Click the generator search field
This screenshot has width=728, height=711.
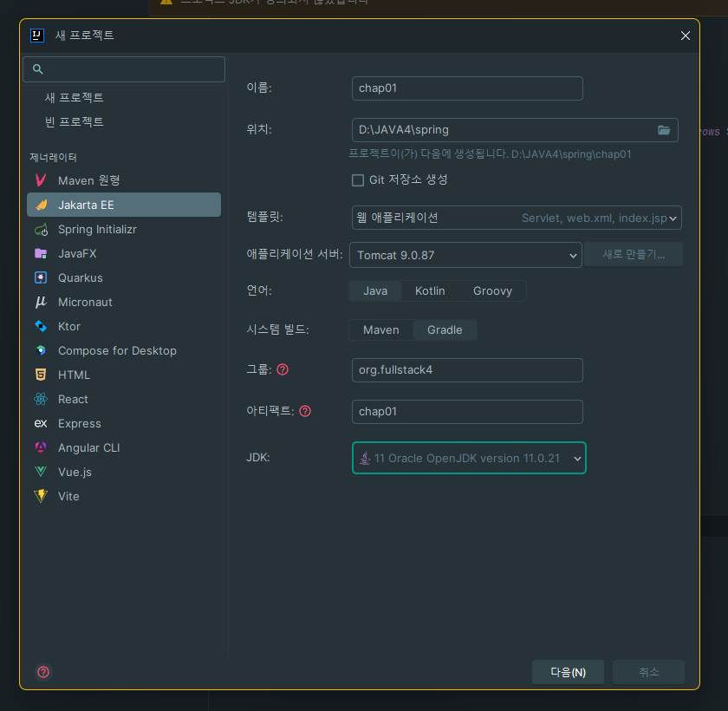(124, 69)
